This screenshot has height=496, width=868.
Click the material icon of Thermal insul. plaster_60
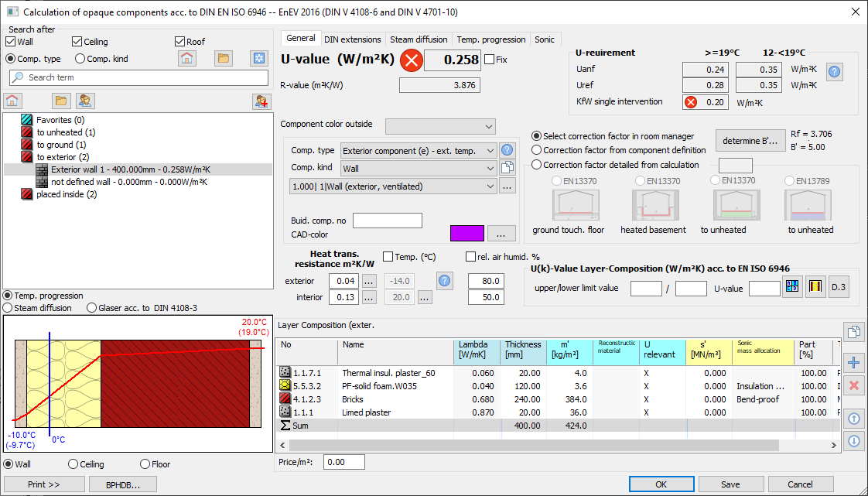coord(285,372)
